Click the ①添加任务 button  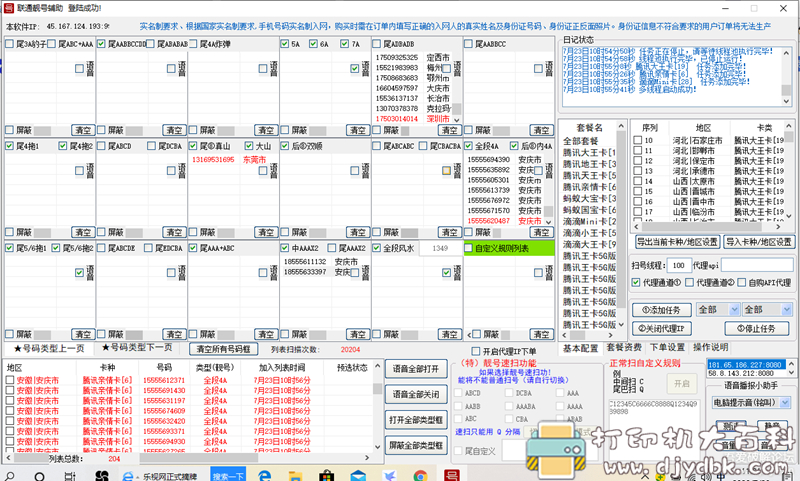662,310
